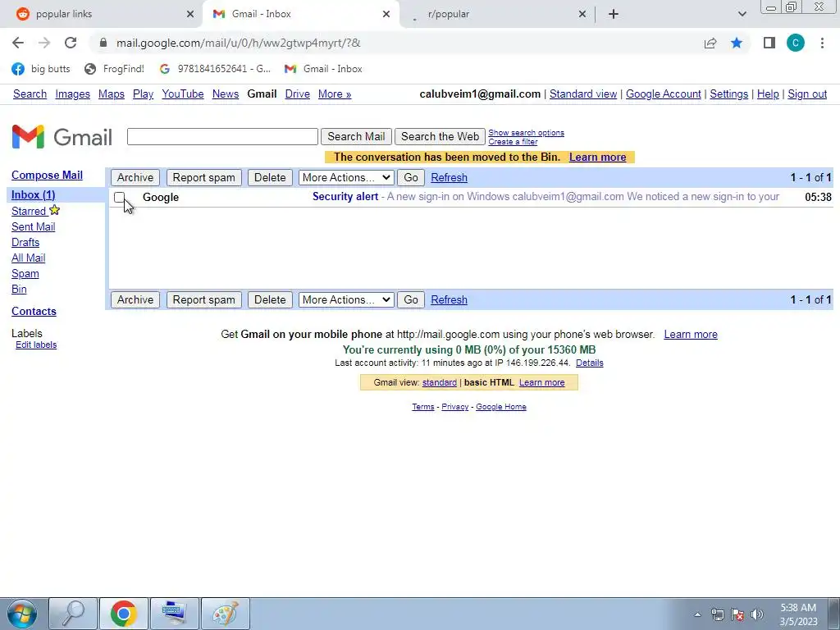The height and width of the screenshot is (630, 840).
Task: Open the bottom More Actions dropdown
Action: [x=346, y=299]
